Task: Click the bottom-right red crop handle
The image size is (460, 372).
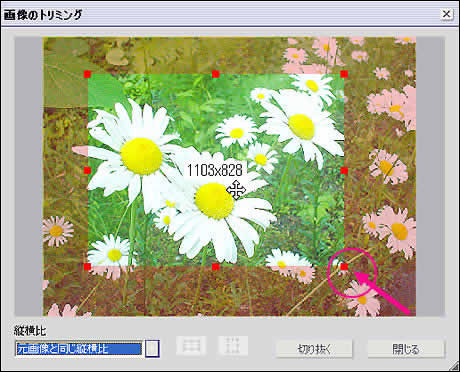Action: tap(344, 267)
